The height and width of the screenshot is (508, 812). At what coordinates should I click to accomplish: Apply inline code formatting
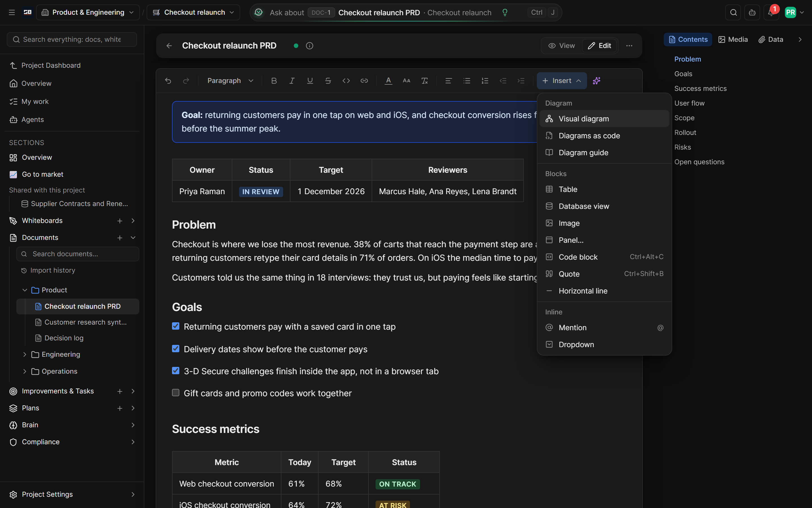[346, 81]
